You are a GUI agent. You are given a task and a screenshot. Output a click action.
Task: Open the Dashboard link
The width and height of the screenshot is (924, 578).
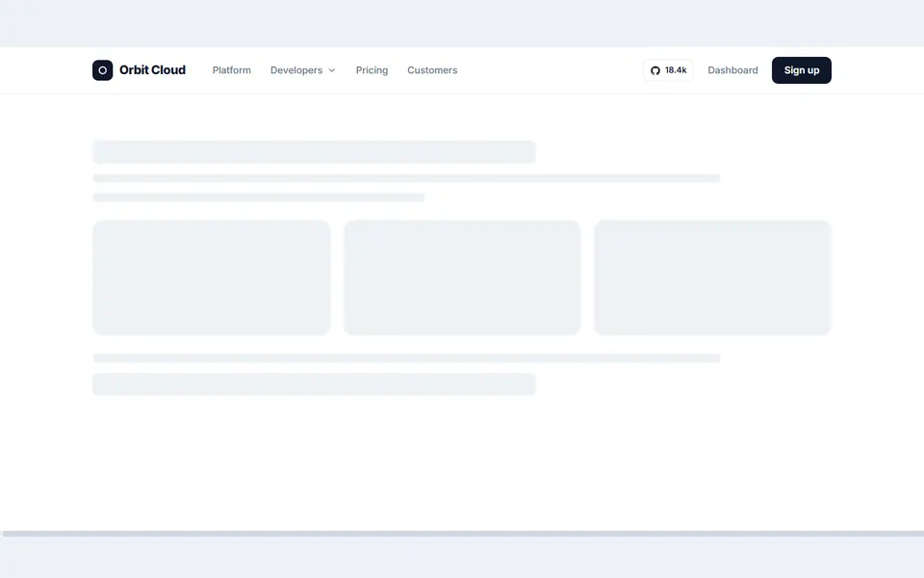tap(732, 70)
